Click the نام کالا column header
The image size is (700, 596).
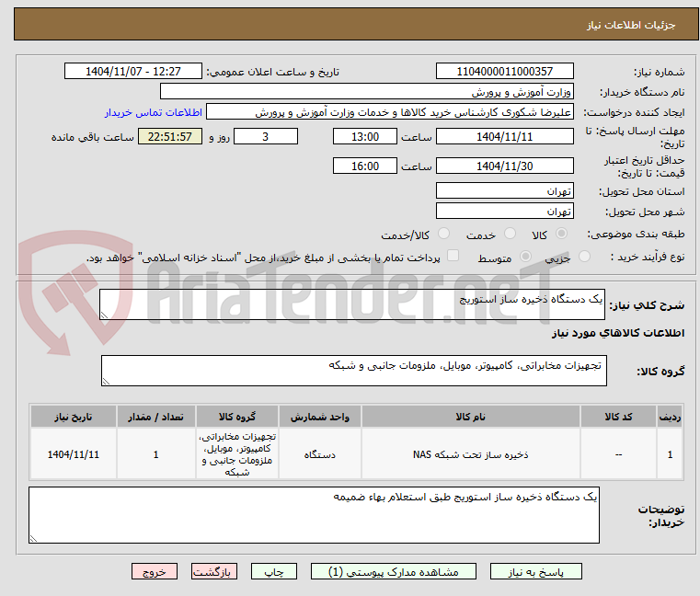pos(471,417)
